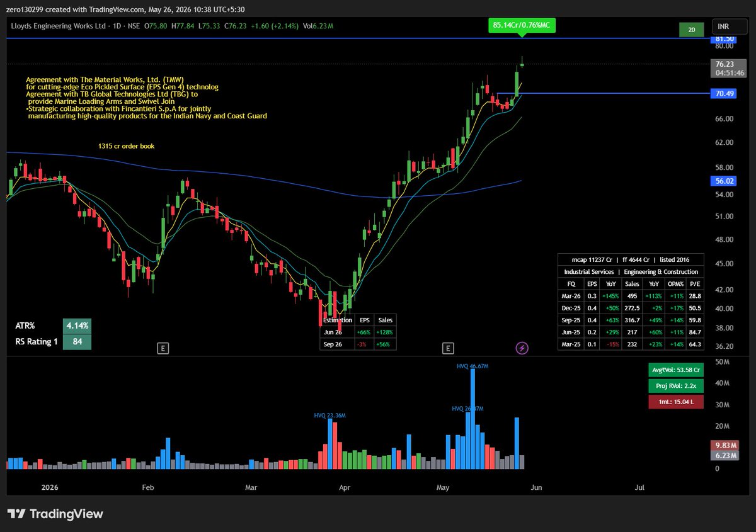Click the Jun 26 estimation row

[x=358, y=332]
